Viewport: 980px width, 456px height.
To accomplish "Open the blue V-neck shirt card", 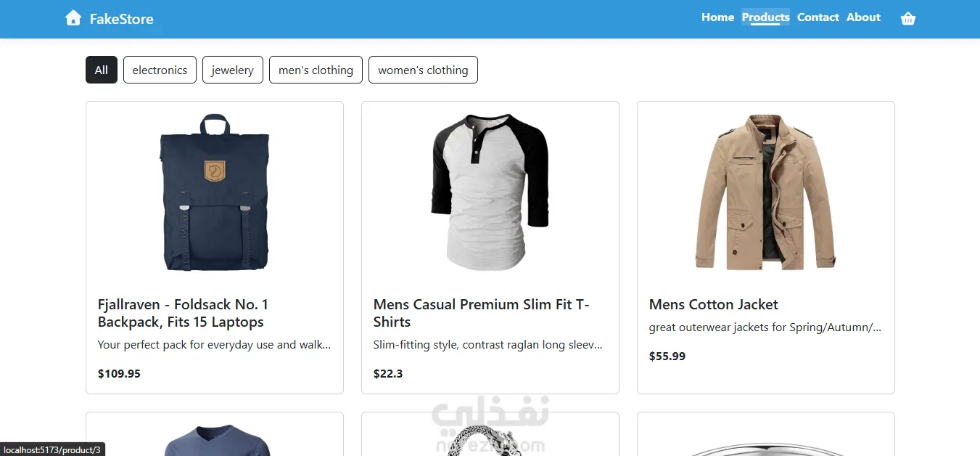I will point(215,434).
